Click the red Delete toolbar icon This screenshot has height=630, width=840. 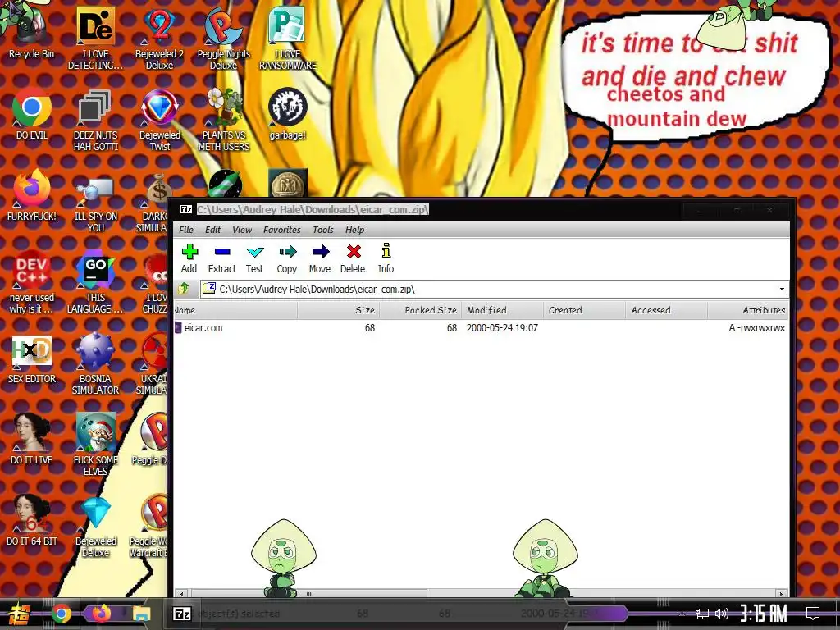(353, 258)
